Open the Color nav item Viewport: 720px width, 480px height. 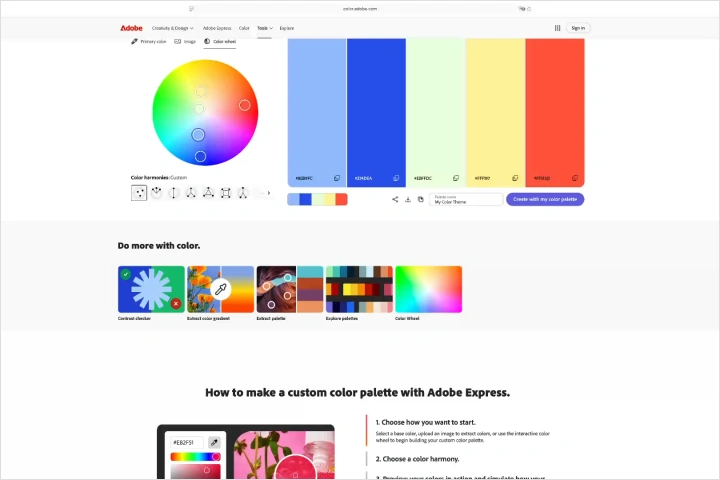[244, 28]
